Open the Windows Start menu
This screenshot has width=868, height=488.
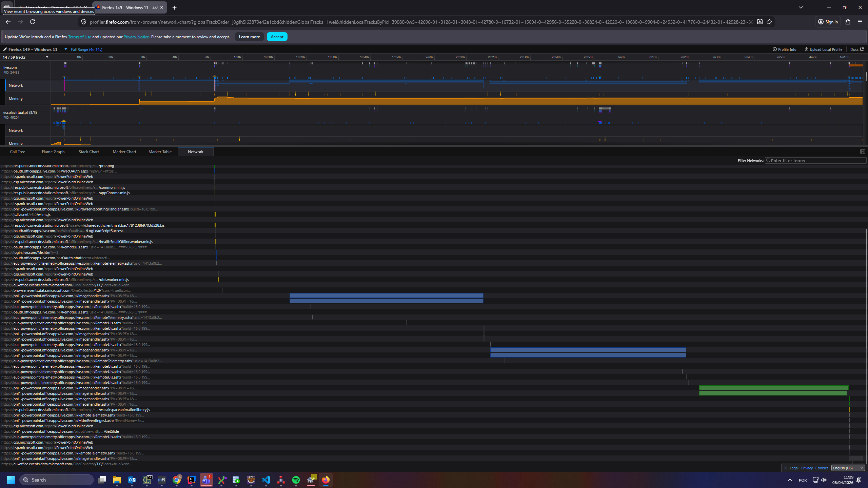coord(11,480)
